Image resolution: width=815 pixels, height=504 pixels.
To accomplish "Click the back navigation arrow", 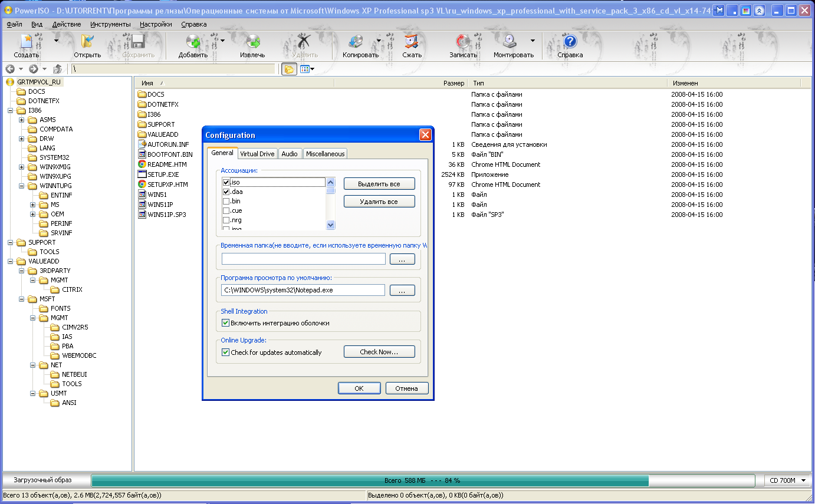I will click(10, 69).
